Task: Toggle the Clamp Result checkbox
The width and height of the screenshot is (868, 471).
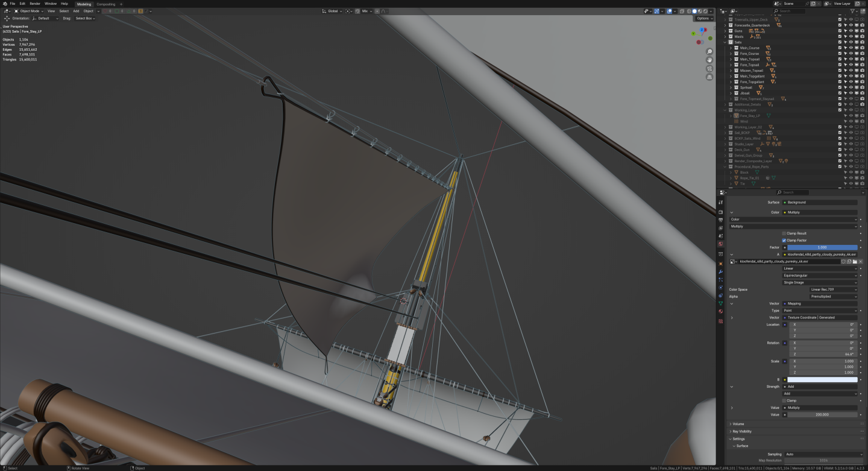Action: 784,233
